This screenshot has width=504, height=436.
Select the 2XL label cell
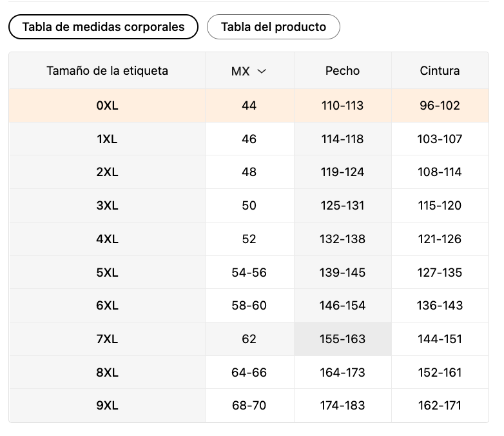(107, 172)
